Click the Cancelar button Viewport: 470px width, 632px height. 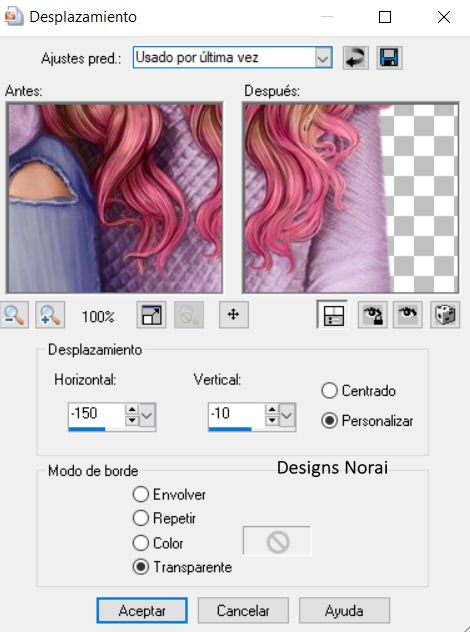pos(243,610)
